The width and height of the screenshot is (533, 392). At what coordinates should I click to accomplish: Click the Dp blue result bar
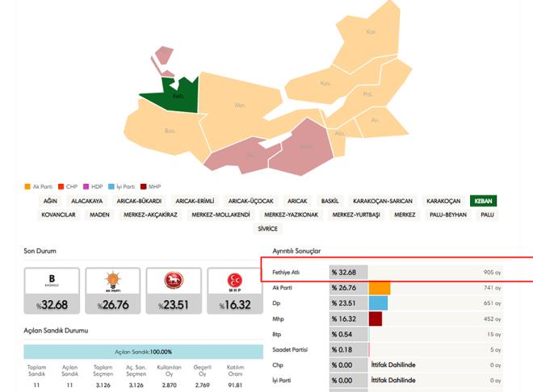(378, 303)
